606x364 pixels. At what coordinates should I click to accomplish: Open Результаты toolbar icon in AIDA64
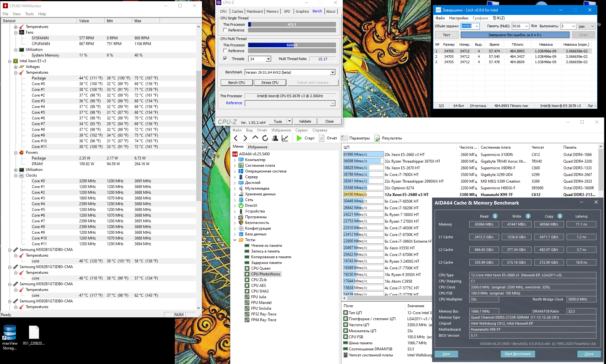point(377,138)
